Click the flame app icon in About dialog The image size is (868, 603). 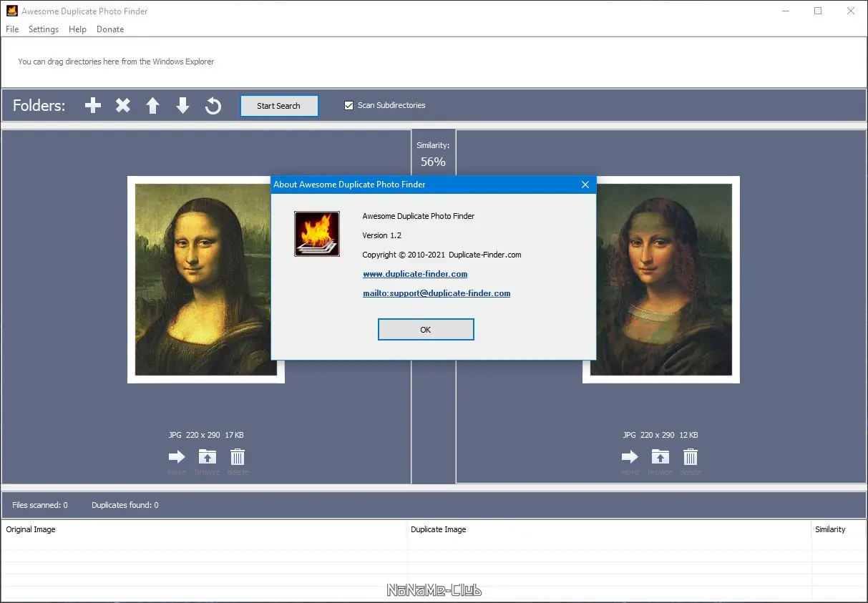click(317, 234)
